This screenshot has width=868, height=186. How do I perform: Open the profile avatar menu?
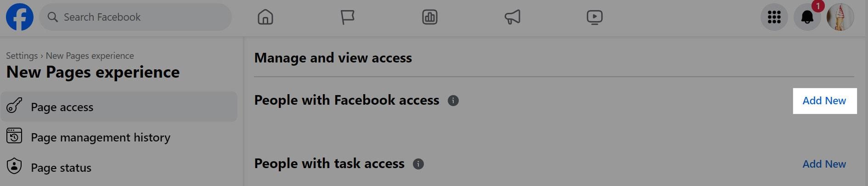pyautogui.click(x=840, y=17)
